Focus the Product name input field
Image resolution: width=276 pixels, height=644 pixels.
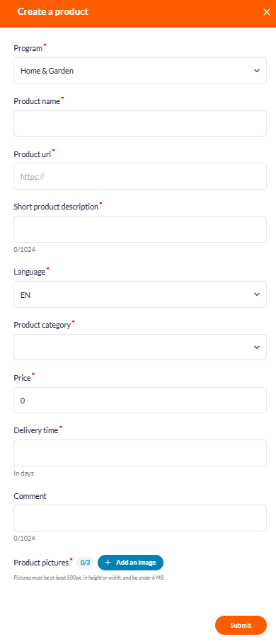click(140, 123)
